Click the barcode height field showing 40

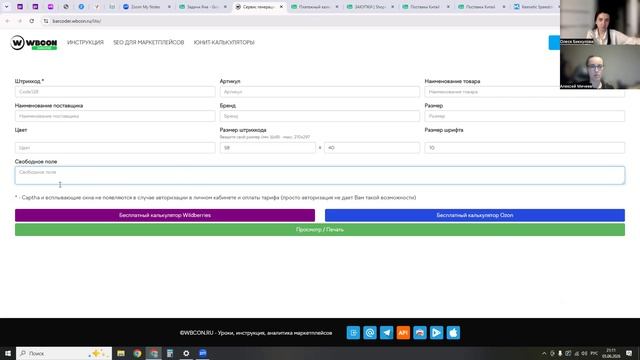coord(372,148)
